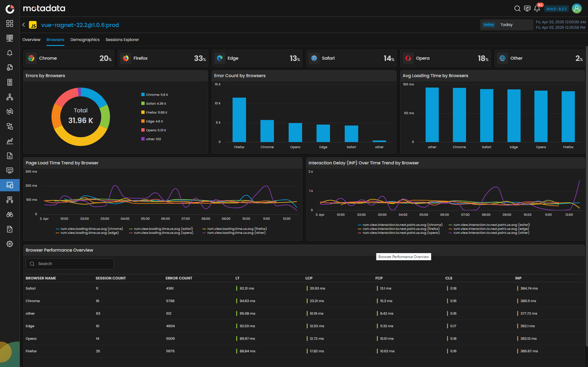588x367 pixels.
Task: Toggle the Chrome loading time series in the legend
Action: point(89,229)
